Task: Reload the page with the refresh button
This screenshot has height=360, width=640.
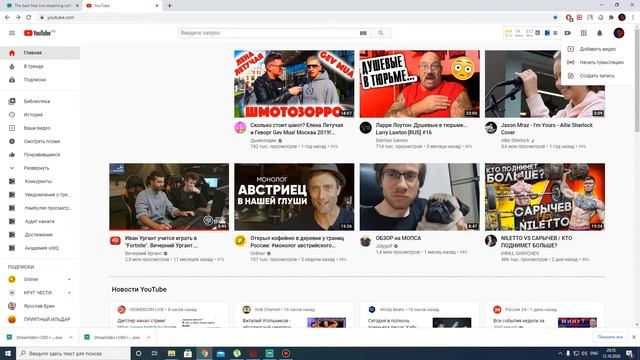Action: [29, 18]
